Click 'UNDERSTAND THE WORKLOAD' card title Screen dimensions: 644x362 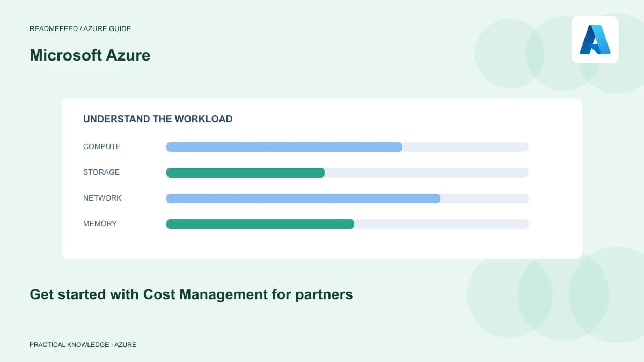tap(158, 119)
